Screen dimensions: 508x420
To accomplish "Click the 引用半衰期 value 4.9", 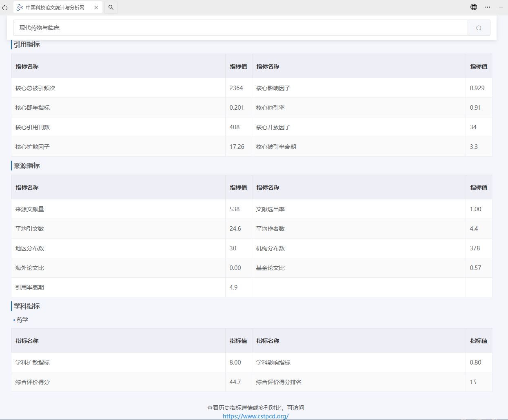I will point(233,287).
